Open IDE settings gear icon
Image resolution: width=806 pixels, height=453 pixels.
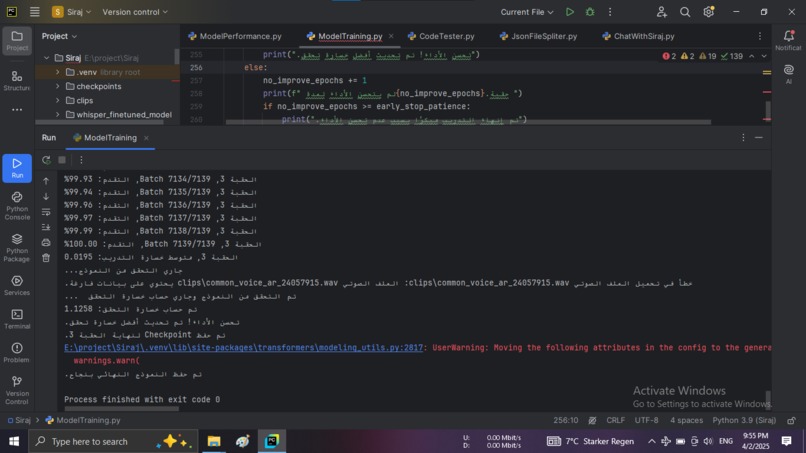pyautogui.click(x=708, y=12)
